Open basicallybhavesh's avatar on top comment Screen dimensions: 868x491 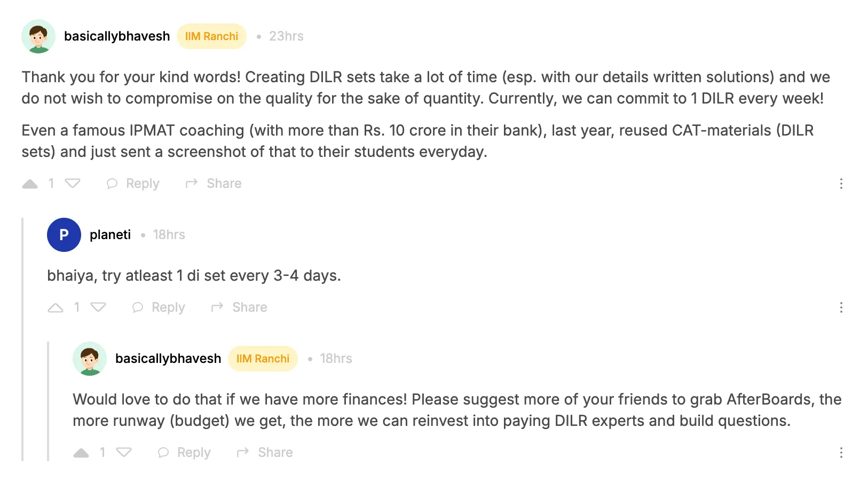38,36
